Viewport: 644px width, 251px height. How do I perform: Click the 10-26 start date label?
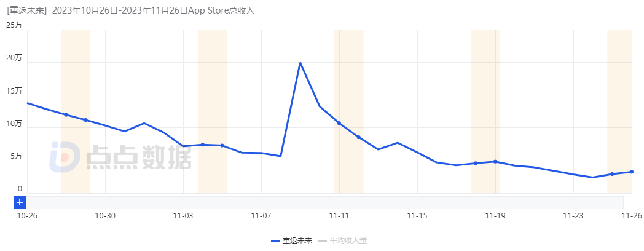(26, 216)
